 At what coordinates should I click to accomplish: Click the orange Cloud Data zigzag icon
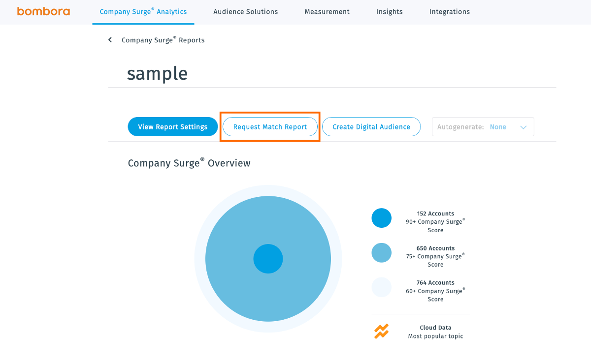coord(381,332)
